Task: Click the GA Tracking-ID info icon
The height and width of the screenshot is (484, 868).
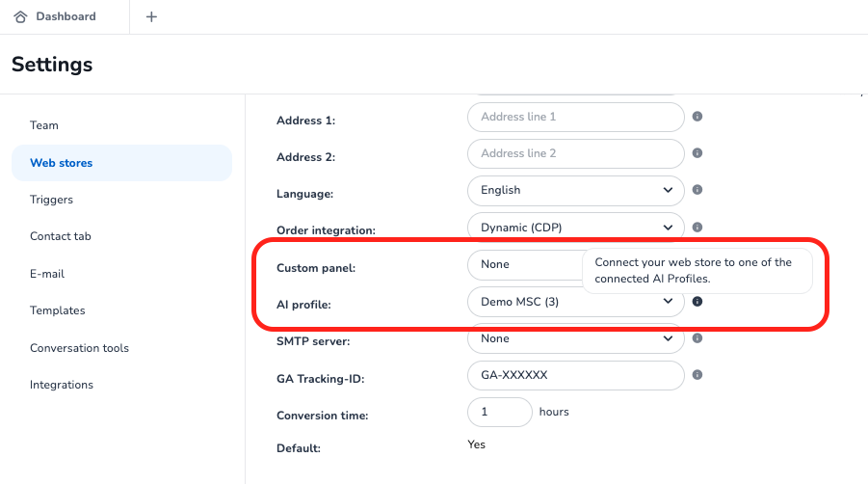Action: (x=697, y=375)
